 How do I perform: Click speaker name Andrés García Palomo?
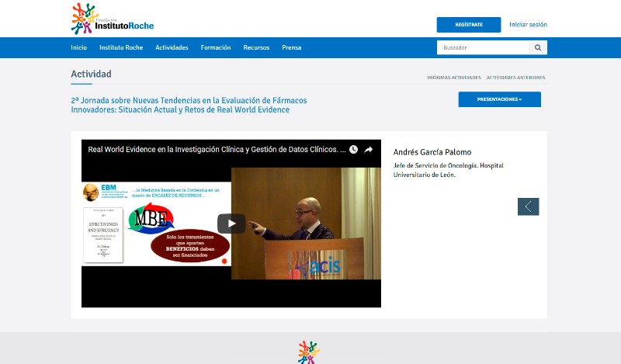pos(432,152)
